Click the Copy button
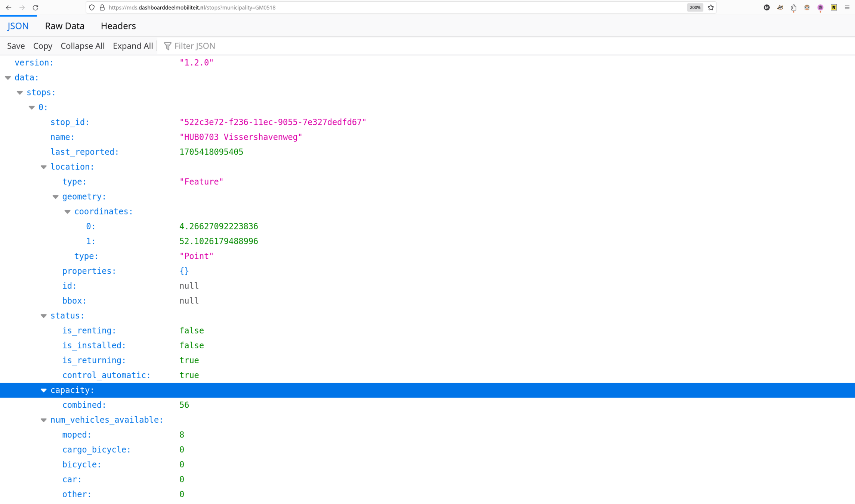This screenshot has width=855, height=504. pos(43,46)
